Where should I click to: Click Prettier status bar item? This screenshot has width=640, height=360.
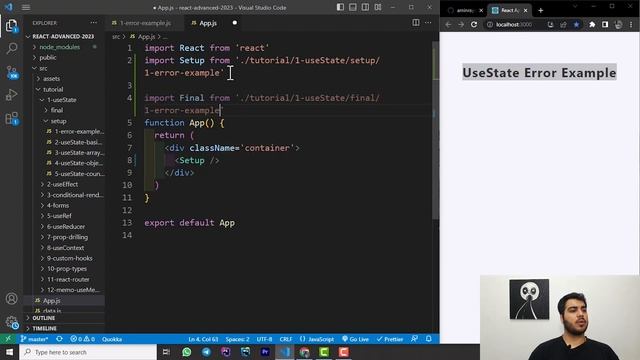[390, 339]
